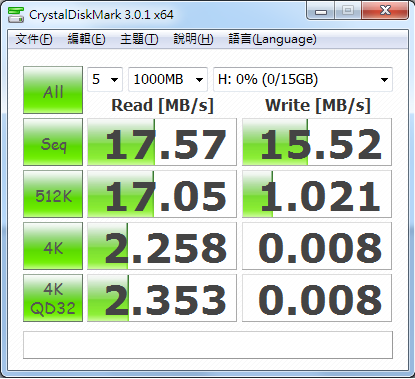Start the Seq sequential test
This screenshot has height=379, width=415.
[x=53, y=142]
